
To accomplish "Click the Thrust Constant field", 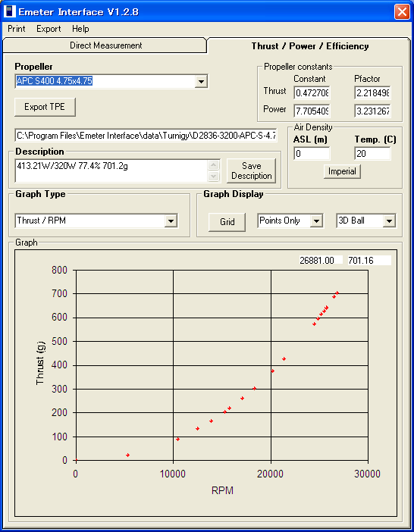I will click(312, 93).
